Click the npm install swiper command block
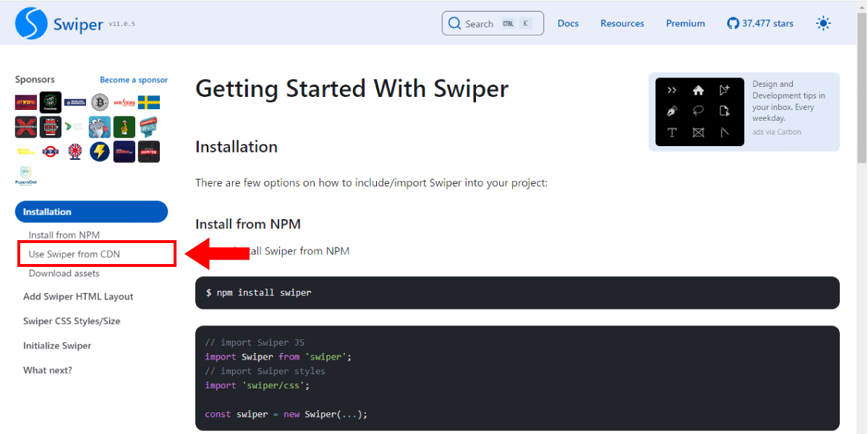The height and width of the screenshot is (434, 868). coord(517,293)
